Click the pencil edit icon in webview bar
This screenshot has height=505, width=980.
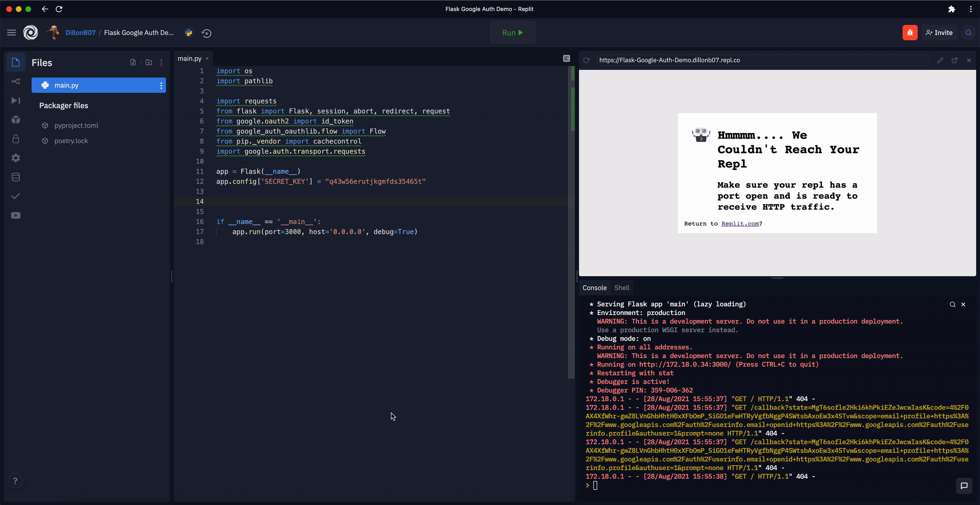(940, 60)
